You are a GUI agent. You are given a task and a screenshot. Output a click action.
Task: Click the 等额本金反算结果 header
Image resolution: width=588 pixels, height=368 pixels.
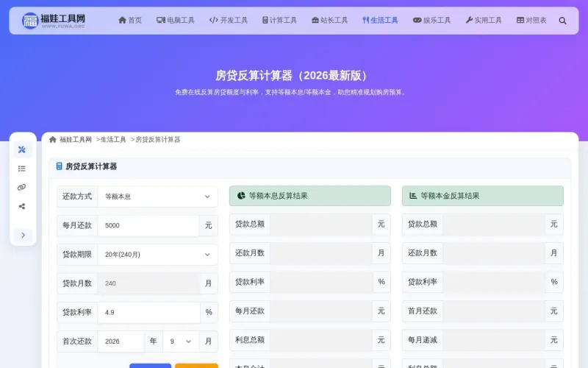coord(483,196)
